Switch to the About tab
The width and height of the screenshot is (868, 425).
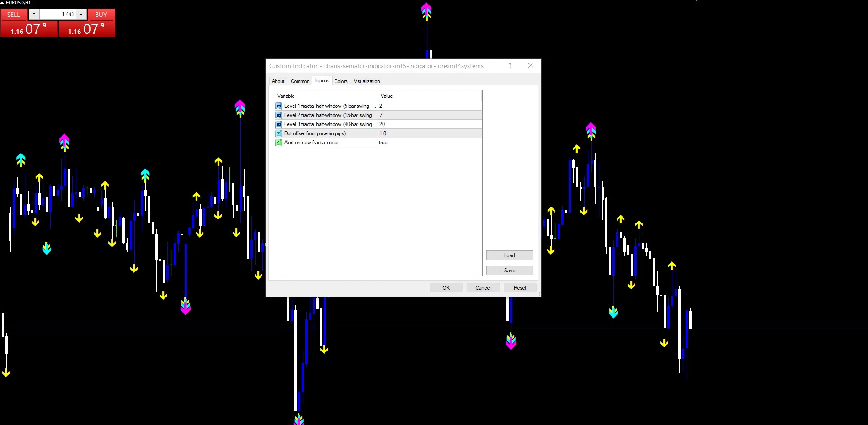point(278,81)
